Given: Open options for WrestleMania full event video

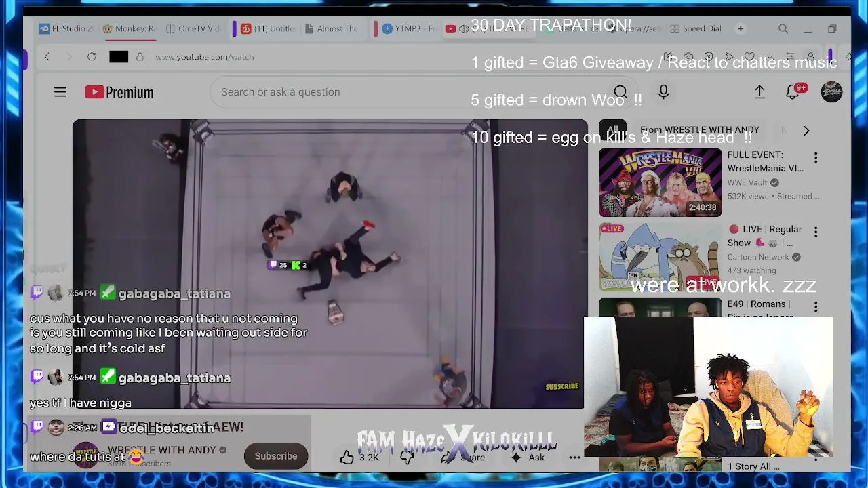Looking at the screenshot, I should tap(816, 158).
